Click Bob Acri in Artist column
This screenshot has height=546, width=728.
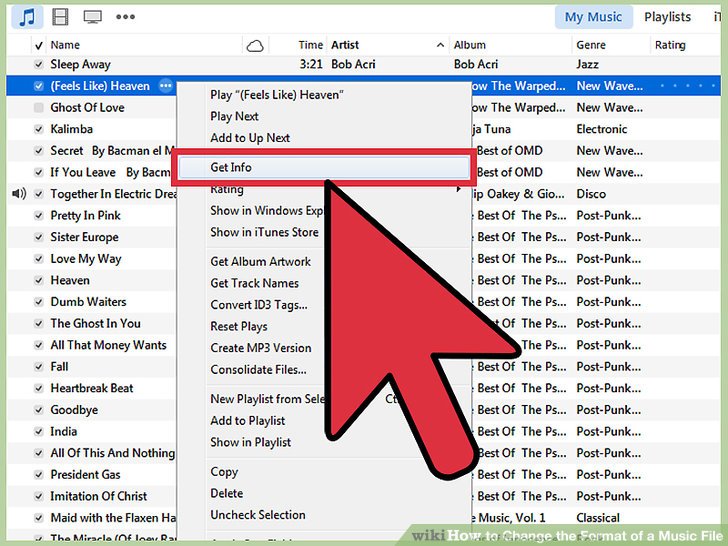point(353,65)
